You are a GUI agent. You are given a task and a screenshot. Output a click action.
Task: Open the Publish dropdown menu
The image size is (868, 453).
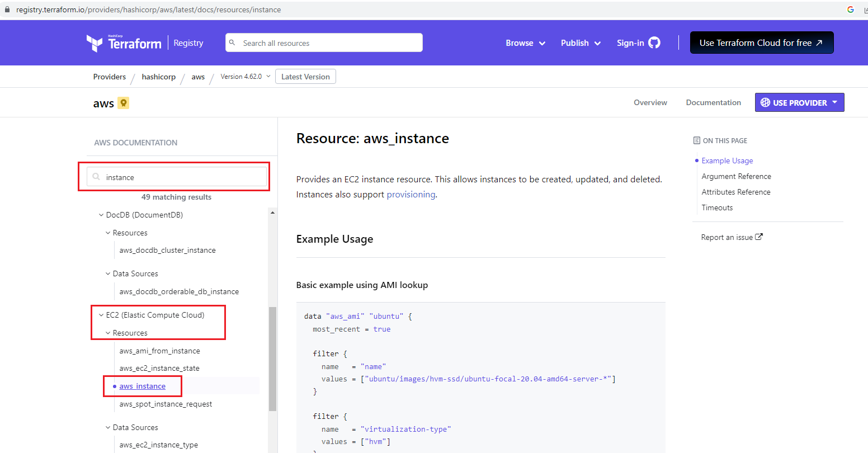point(581,43)
